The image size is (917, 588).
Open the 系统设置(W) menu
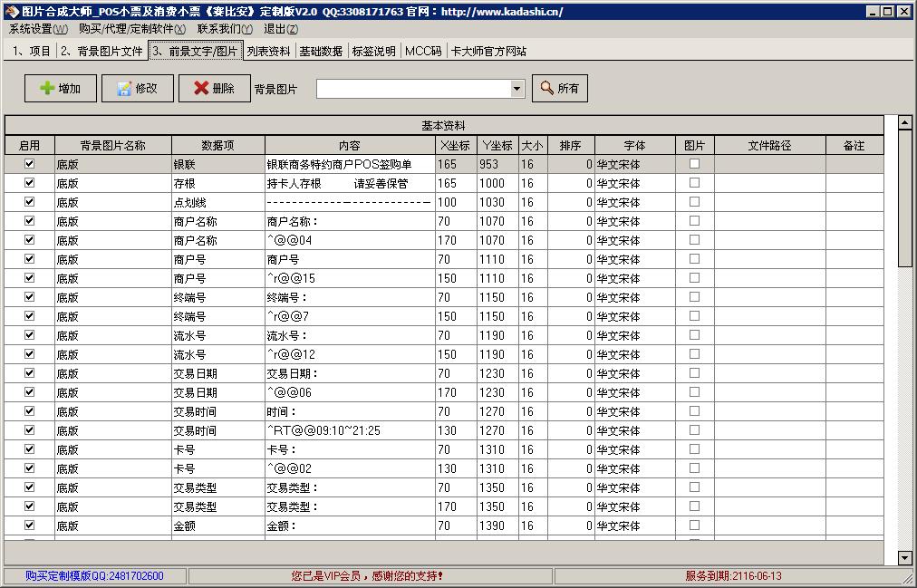click(x=38, y=29)
